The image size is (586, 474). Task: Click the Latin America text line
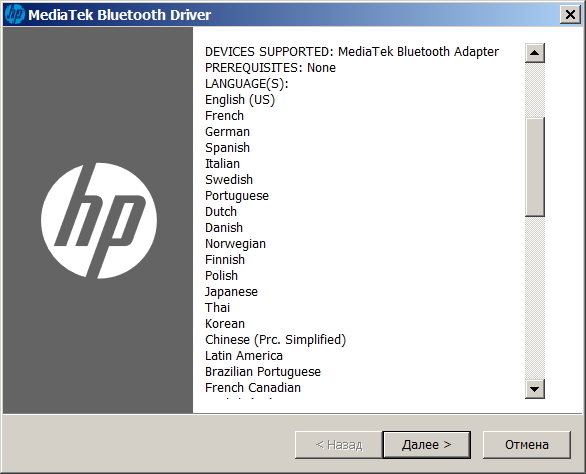coord(244,356)
